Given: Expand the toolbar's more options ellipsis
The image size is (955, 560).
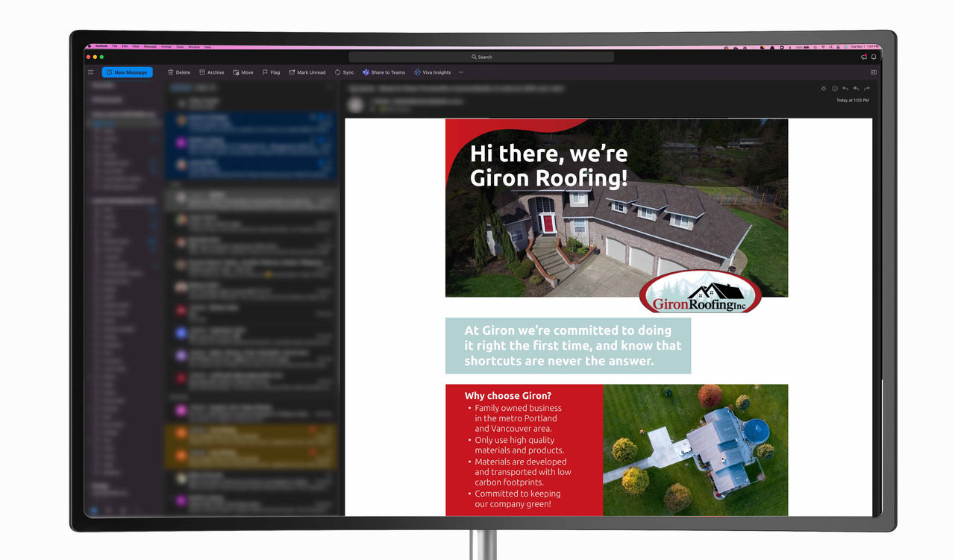Looking at the screenshot, I should pyautogui.click(x=461, y=72).
